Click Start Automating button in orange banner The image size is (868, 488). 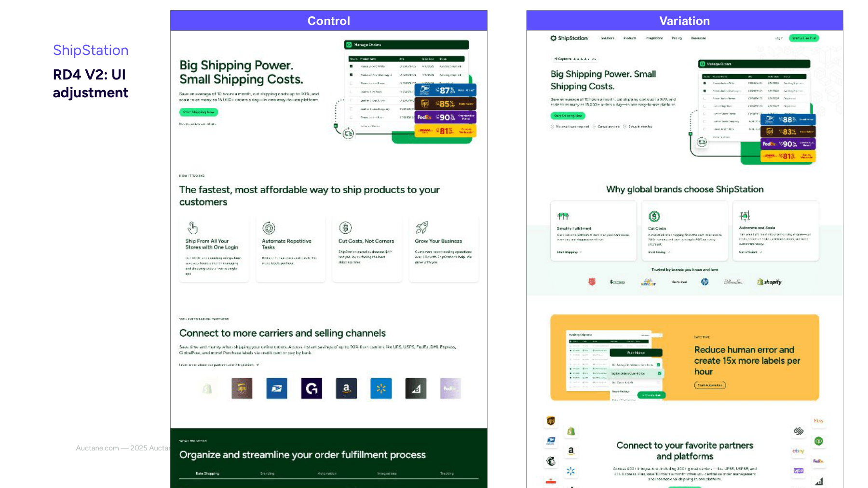pyautogui.click(x=710, y=385)
